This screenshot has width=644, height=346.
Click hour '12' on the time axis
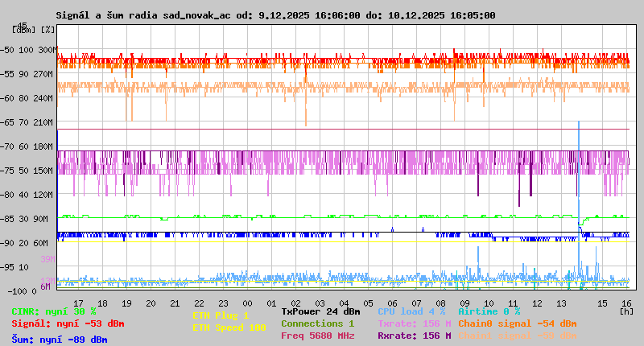(537, 303)
